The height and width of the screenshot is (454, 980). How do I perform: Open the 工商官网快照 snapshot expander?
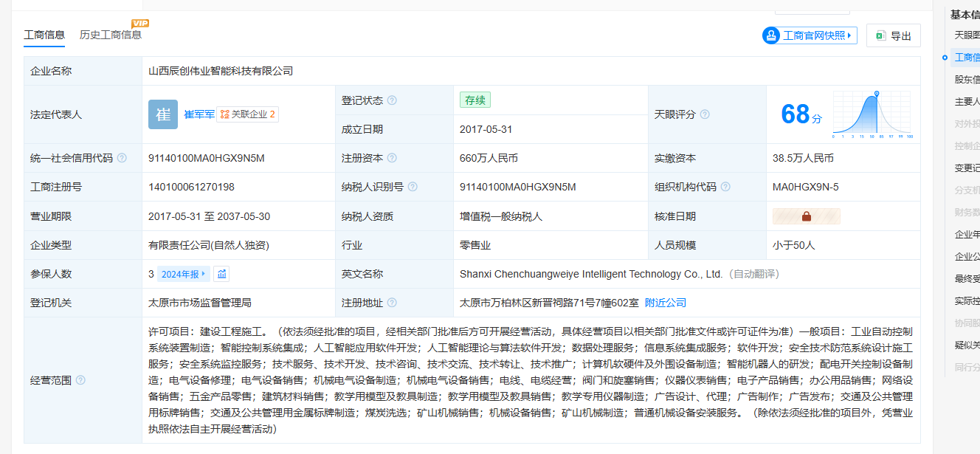tap(810, 35)
